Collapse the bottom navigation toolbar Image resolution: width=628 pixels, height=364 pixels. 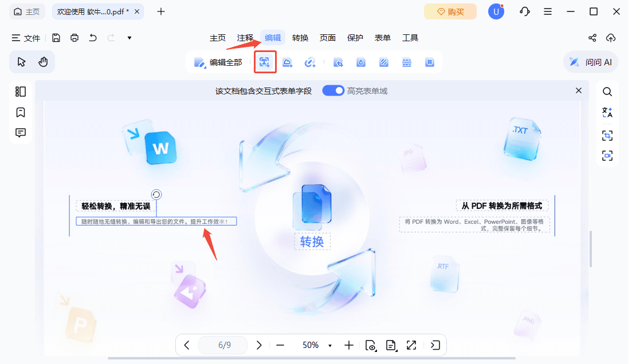(435, 345)
